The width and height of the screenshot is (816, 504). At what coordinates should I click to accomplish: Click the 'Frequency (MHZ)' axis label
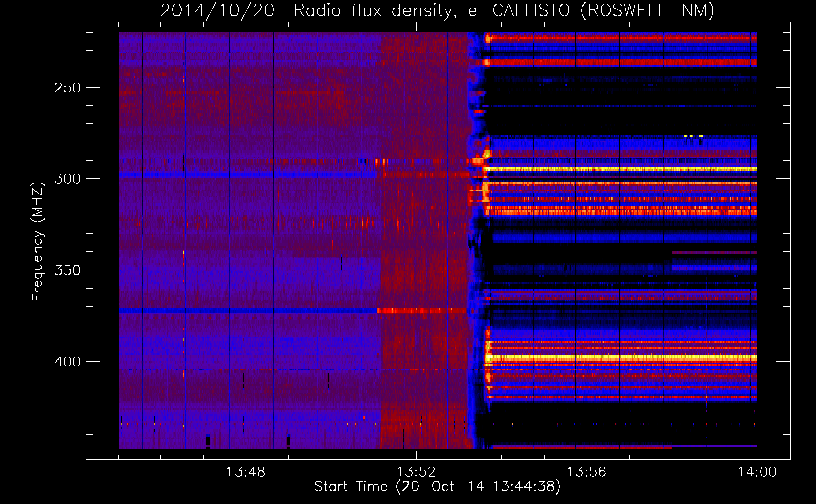(x=38, y=242)
